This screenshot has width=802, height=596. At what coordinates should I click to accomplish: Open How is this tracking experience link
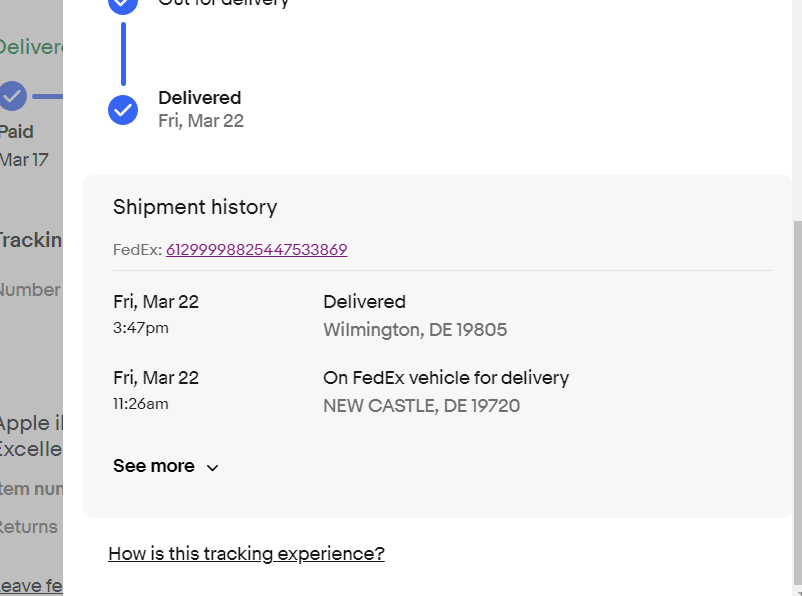tap(246, 554)
